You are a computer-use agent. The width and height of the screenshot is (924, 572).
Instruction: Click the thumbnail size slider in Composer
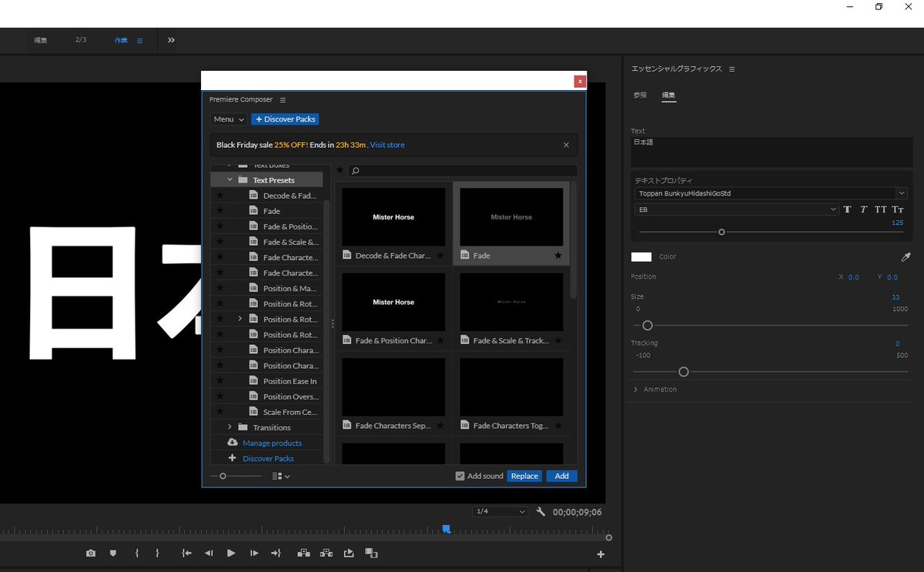(x=223, y=477)
